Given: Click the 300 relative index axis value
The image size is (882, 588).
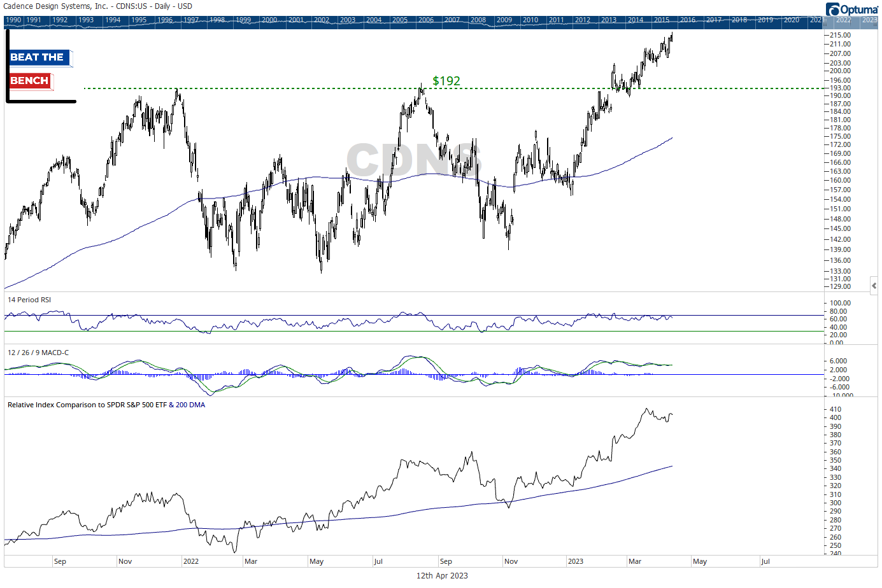Looking at the screenshot, I should coord(836,503).
